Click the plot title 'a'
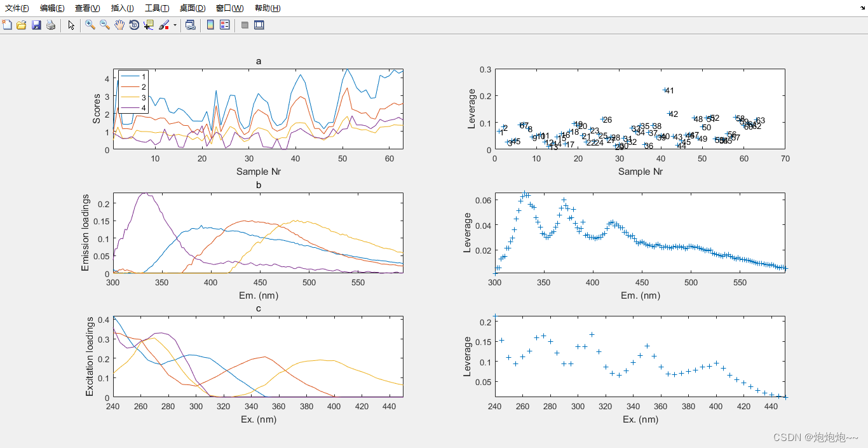This screenshot has height=448, width=868. coord(259,62)
